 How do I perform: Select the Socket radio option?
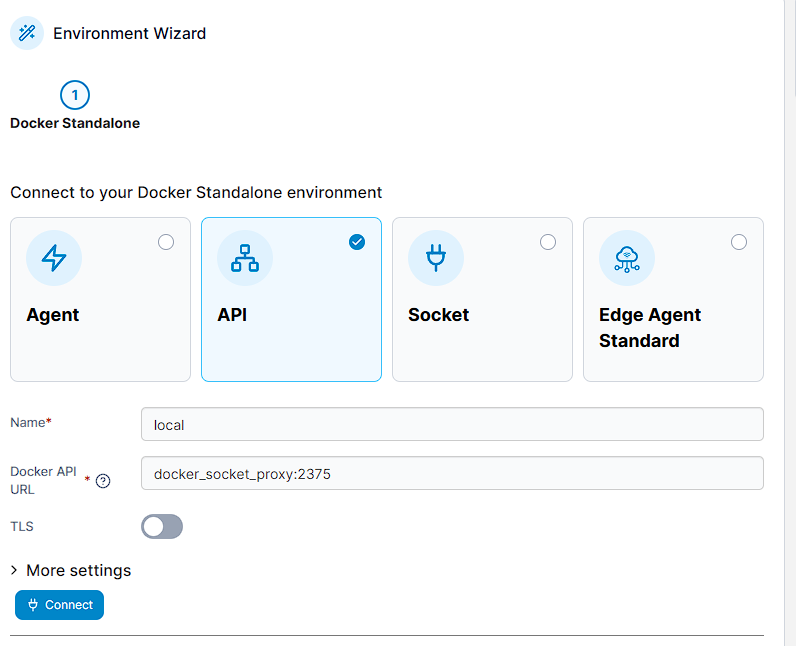pos(548,242)
